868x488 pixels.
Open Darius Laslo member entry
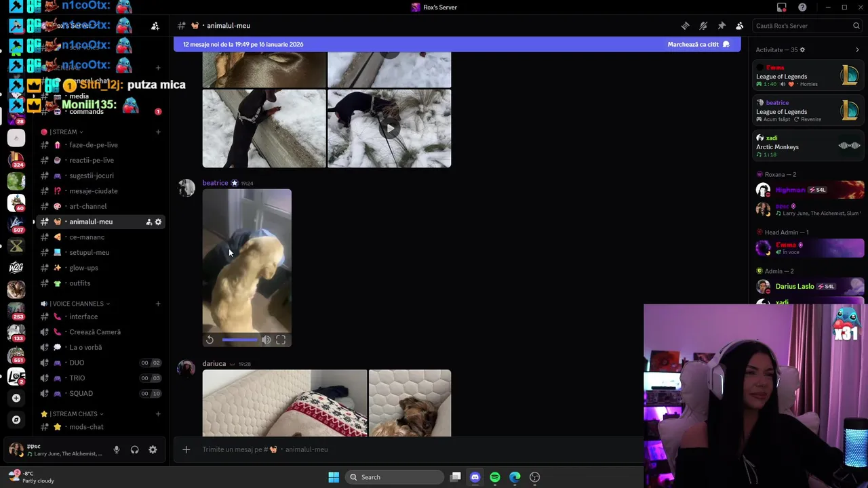coord(809,287)
